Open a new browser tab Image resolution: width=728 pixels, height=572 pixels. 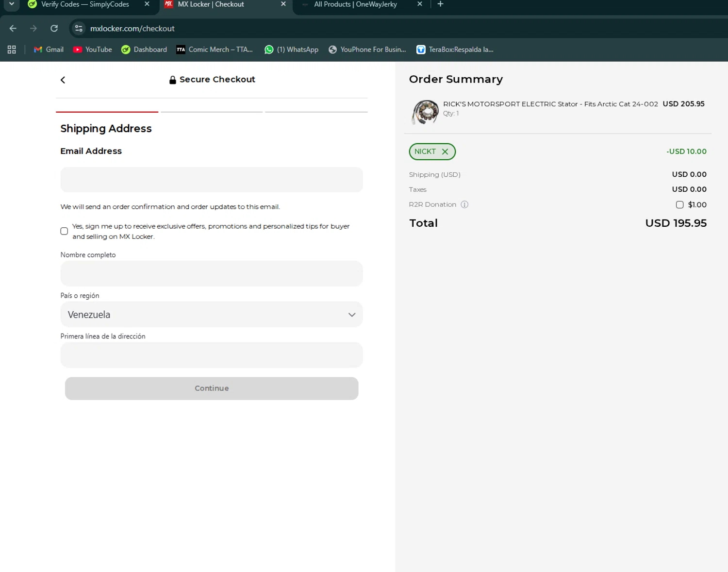click(x=440, y=4)
